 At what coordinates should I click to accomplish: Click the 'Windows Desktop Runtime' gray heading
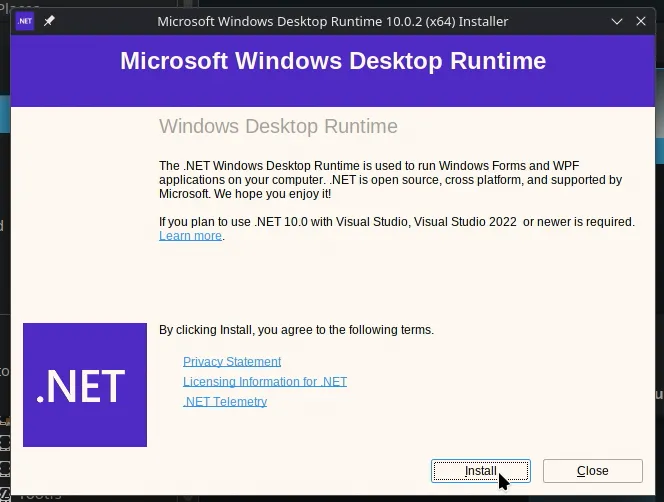pos(278,126)
